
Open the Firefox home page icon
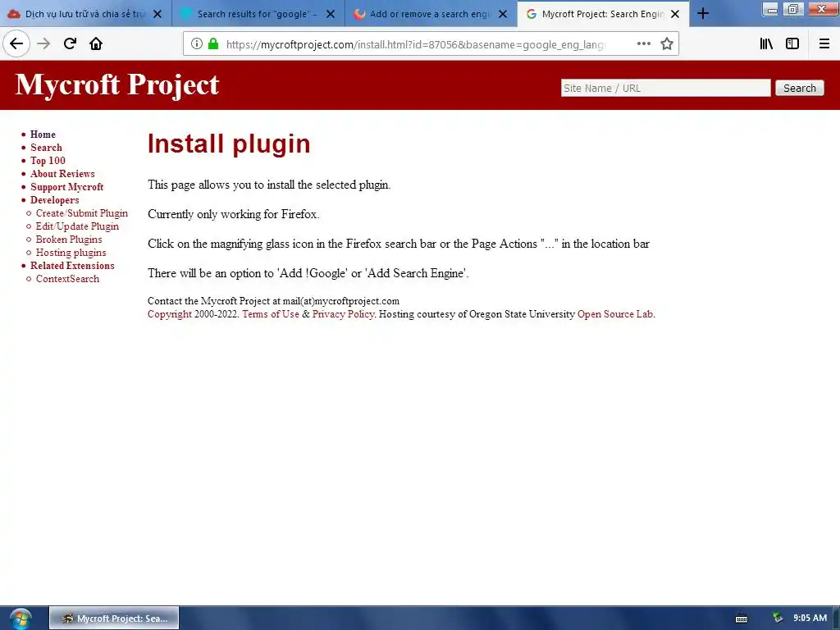coord(96,43)
